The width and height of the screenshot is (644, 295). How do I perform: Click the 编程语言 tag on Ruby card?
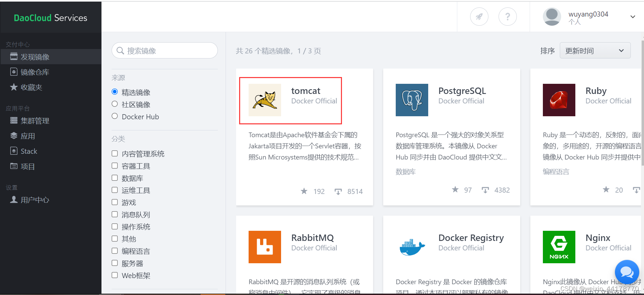[556, 172]
